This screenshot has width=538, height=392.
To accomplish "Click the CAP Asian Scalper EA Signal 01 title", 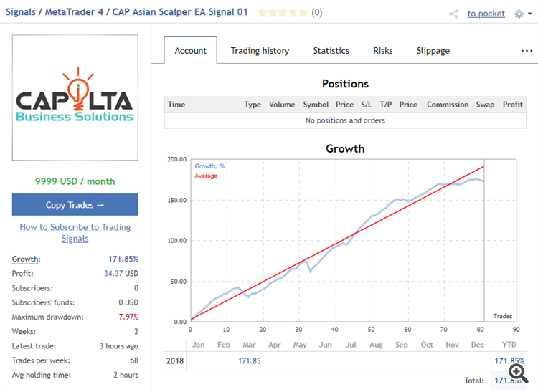I will point(180,12).
